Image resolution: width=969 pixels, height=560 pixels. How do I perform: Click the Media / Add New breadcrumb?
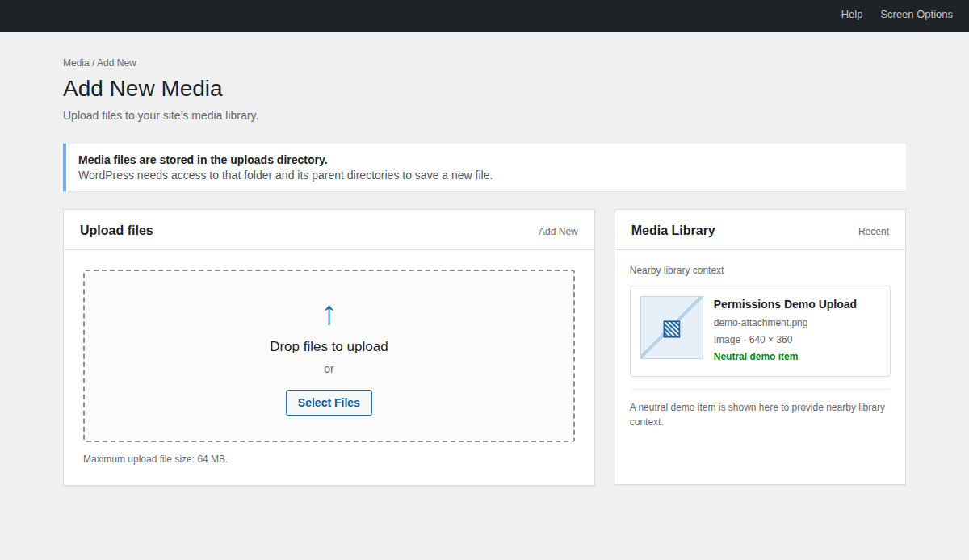(x=100, y=63)
